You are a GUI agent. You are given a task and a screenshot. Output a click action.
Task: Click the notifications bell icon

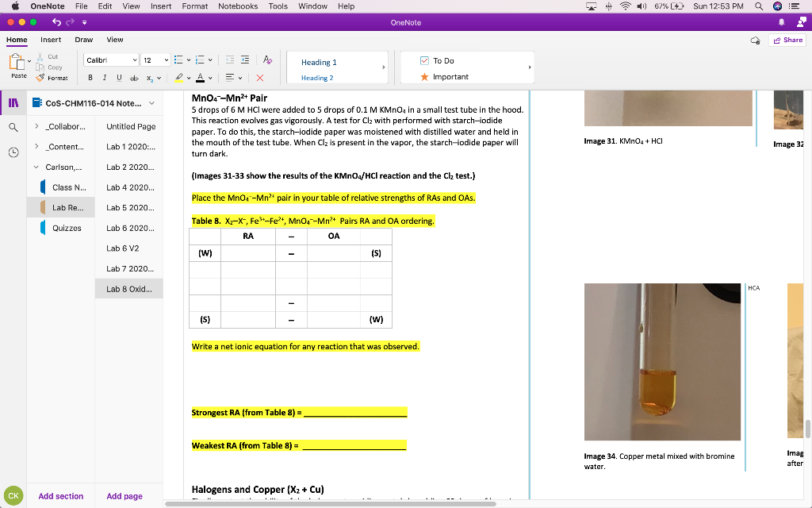pos(781,22)
